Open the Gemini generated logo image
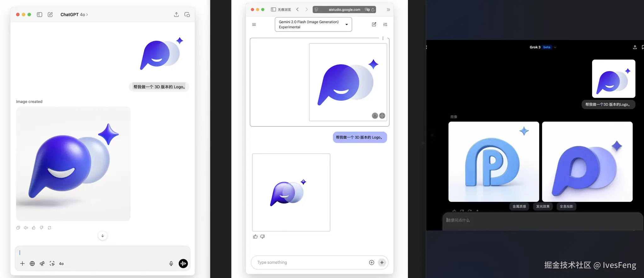This screenshot has height=278, width=644. [x=291, y=192]
